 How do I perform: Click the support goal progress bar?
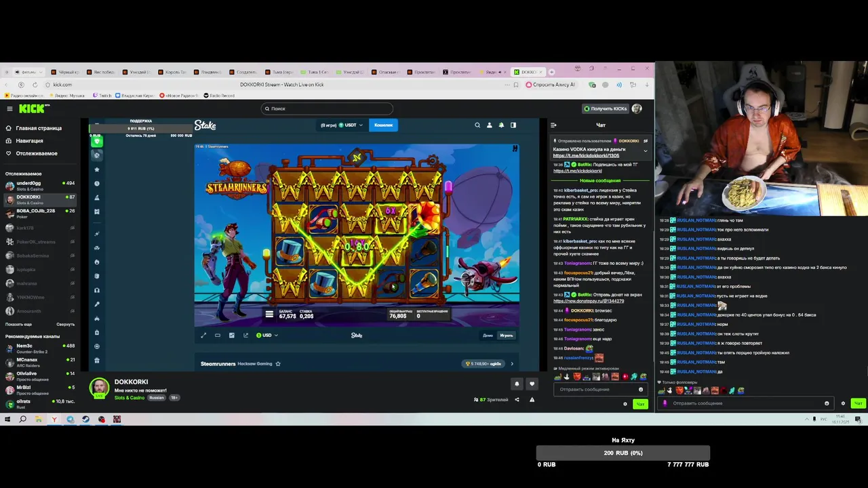point(141,128)
